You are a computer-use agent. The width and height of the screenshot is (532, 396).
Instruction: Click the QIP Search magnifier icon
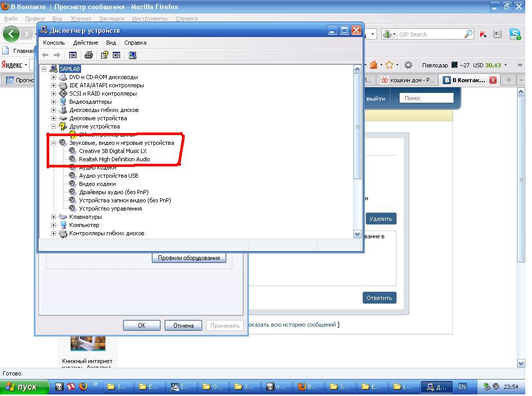[x=468, y=34]
